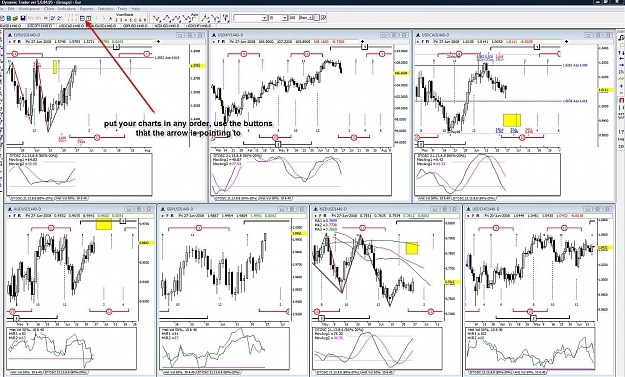This screenshot has width=625, height=377.
Task: Switch to the NZDUSD1440-D chart tab
Action: (167, 26)
